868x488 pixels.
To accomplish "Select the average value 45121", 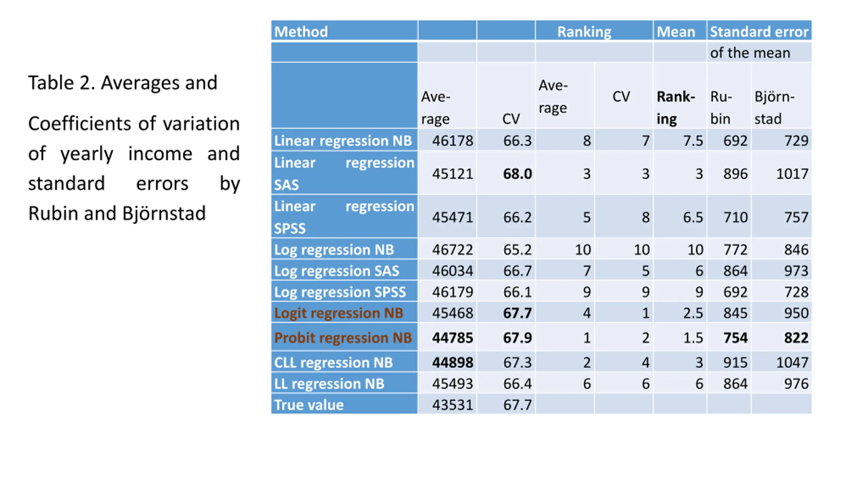I will pyautogui.click(x=452, y=174).
